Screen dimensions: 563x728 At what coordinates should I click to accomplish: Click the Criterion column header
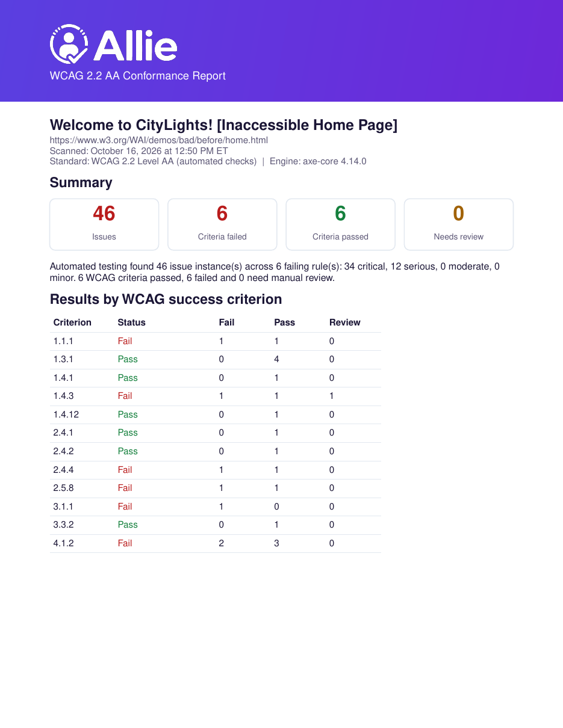(72, 322)
